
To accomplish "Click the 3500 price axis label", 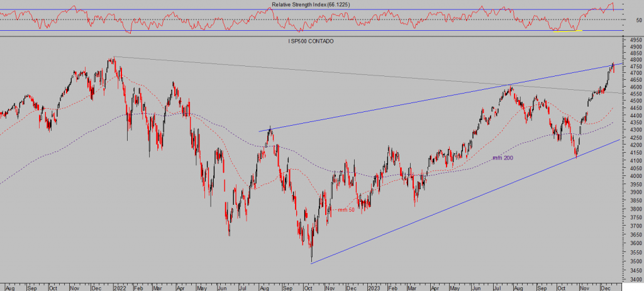I will 636,261.
